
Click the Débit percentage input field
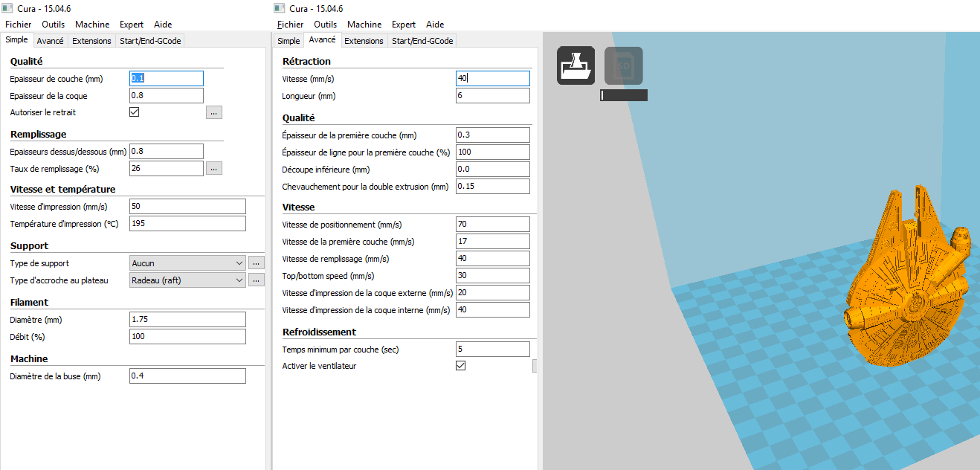coord(187,336)
